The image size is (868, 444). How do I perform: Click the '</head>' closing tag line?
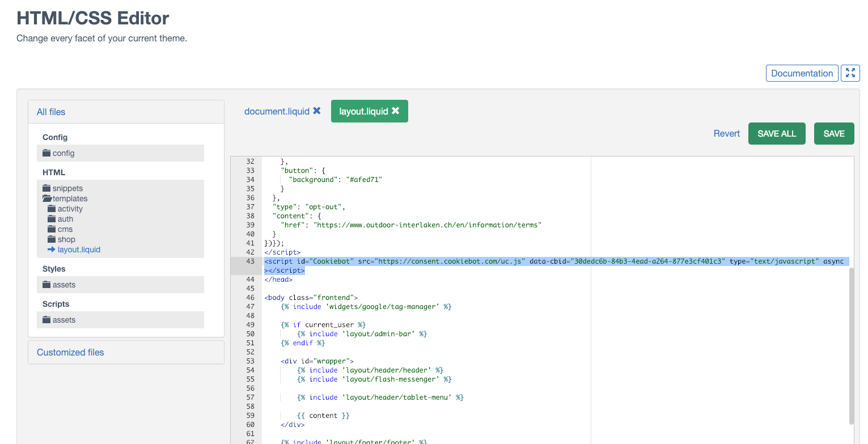[x=278, y=280]
